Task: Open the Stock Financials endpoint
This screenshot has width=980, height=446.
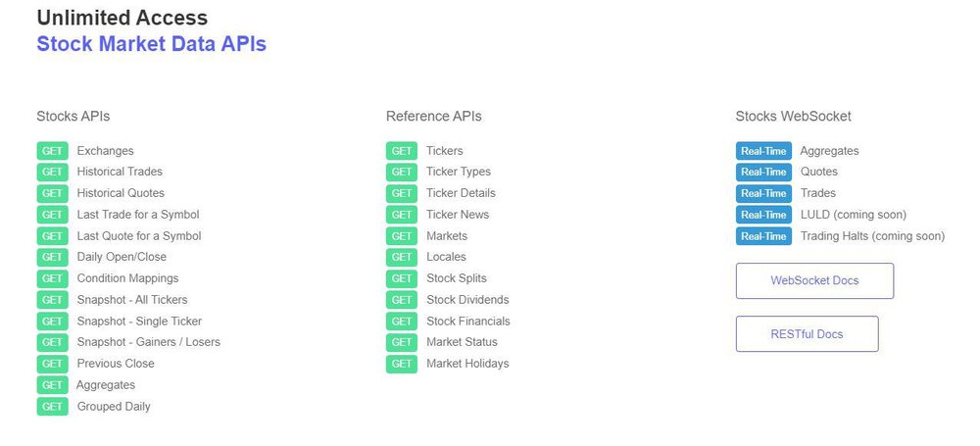Action: [x=467, y=322]
